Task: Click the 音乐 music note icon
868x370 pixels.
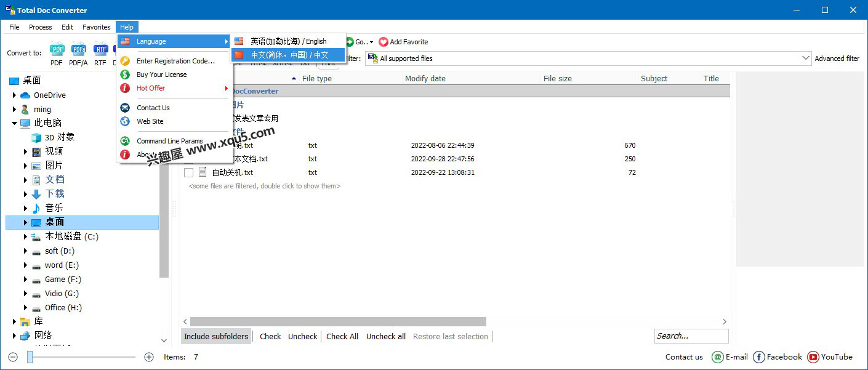Action: click(36, 208)
